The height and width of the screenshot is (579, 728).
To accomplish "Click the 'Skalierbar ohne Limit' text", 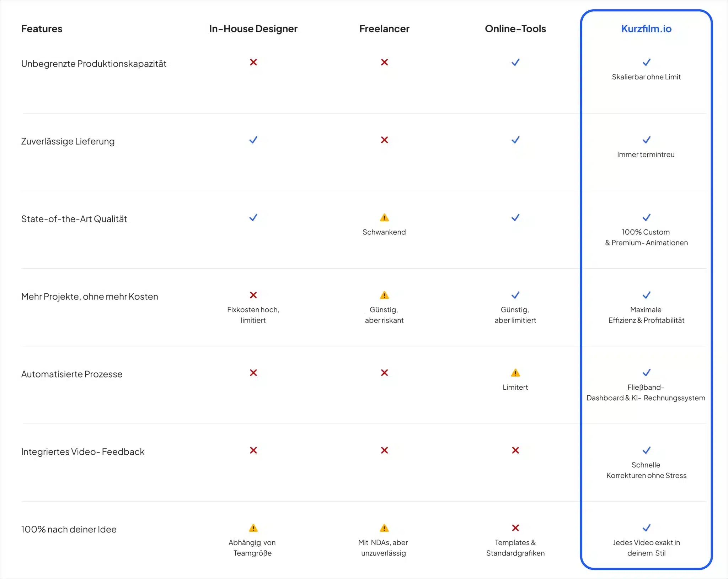I will [x=646, y=77].
